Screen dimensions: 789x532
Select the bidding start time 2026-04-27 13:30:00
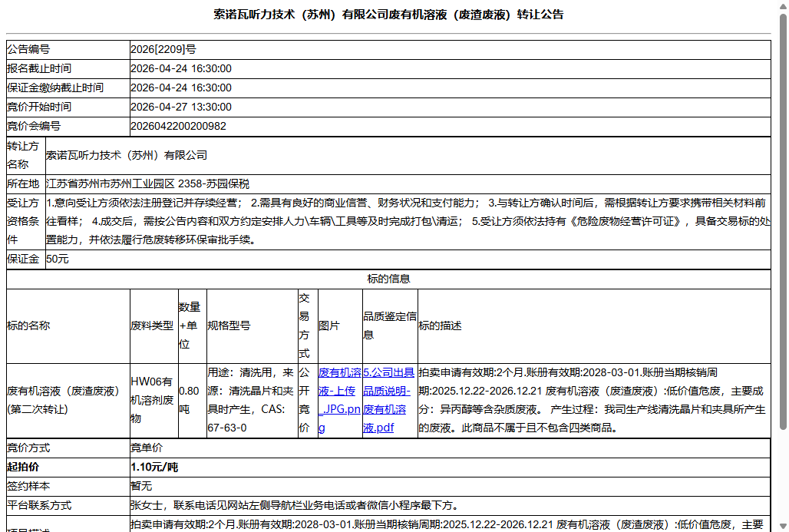point(181,107)
